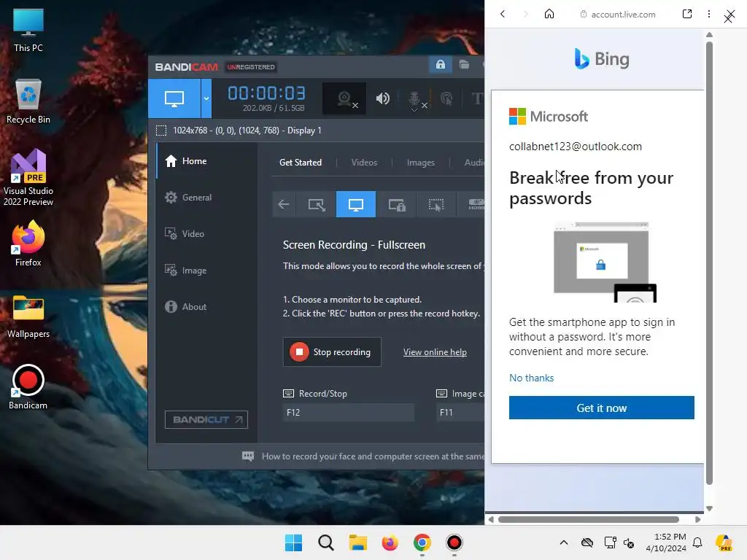Open the View online help link
Image resolution: width=747 pixels, height=560 pixels.
tap(435, 352)
